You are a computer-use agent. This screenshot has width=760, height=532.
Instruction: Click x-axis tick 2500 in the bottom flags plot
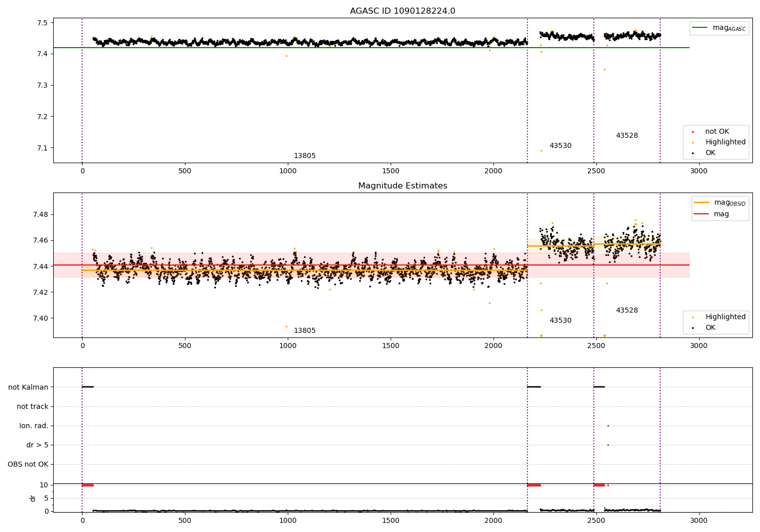596,521
